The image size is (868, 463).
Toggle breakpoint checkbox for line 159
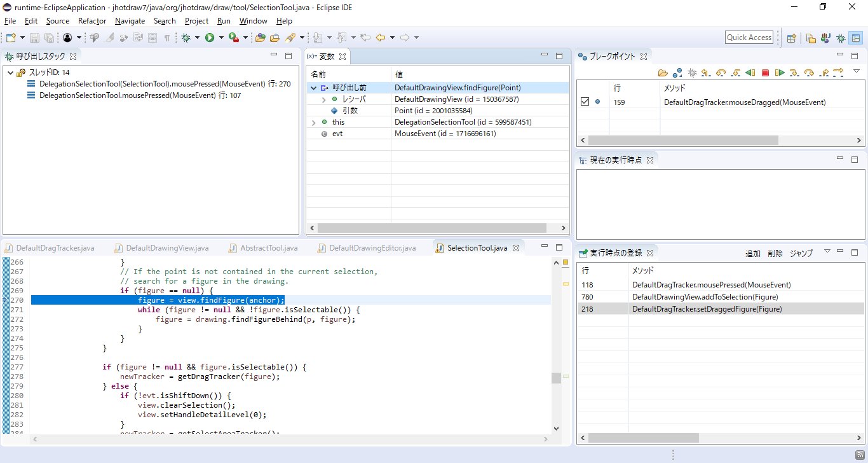click(x=585, y=102)
